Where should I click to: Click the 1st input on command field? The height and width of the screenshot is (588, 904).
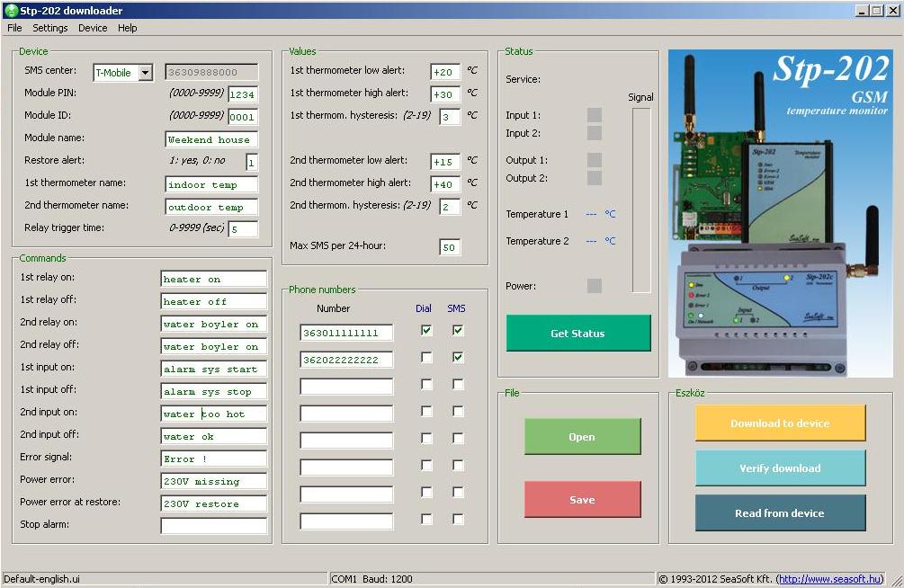click(x=214, y=369)
